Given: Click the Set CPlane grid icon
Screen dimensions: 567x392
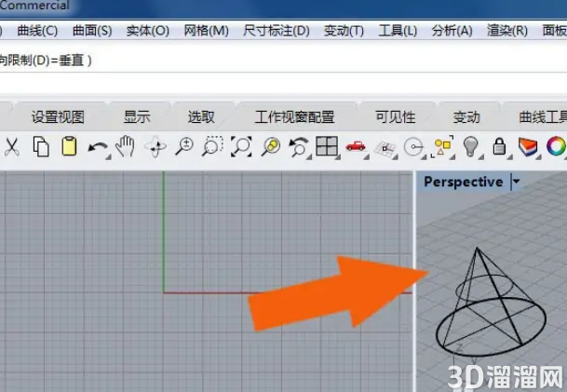Looking at the screenshot, I should [385, 148].
